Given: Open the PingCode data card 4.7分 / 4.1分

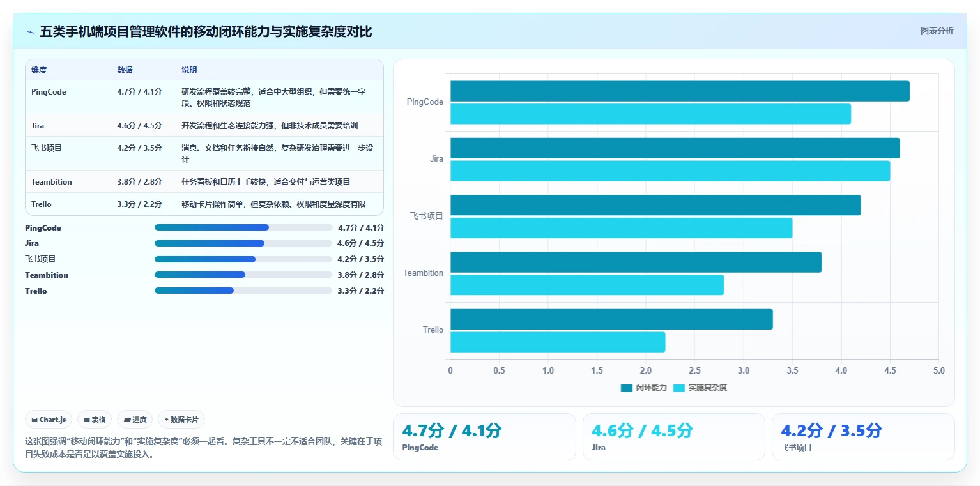Looking at the screenshot, I should click(x=484, y=437).
